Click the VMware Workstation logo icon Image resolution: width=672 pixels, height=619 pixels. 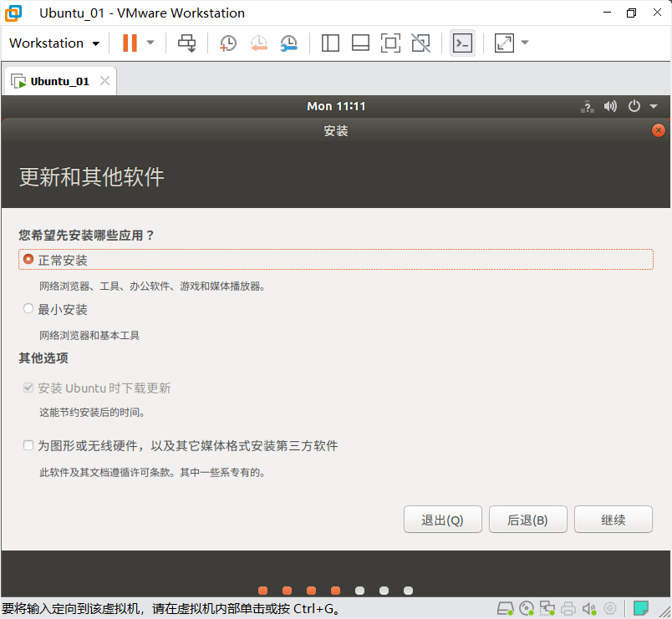pos(13,13)
